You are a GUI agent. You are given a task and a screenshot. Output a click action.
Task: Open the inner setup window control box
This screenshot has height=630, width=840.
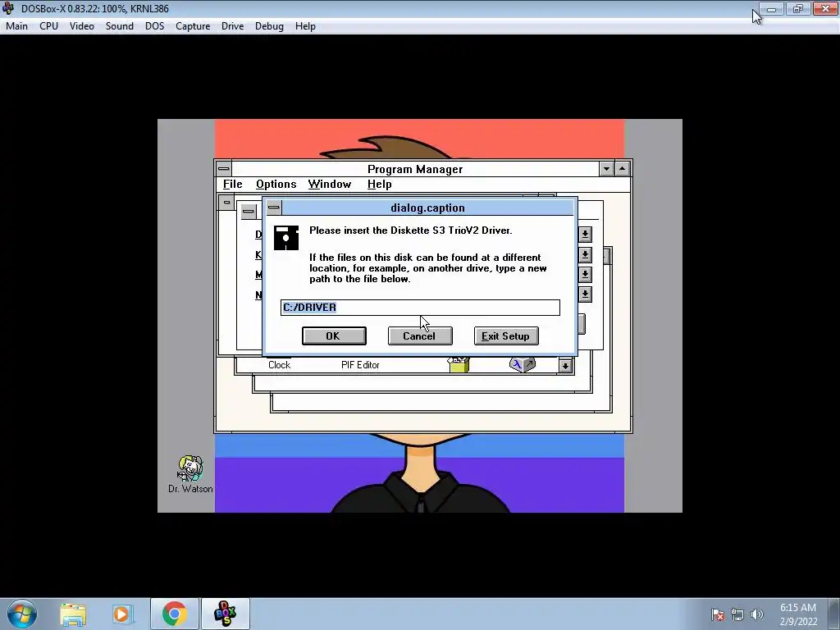click(x=248, y=211)
